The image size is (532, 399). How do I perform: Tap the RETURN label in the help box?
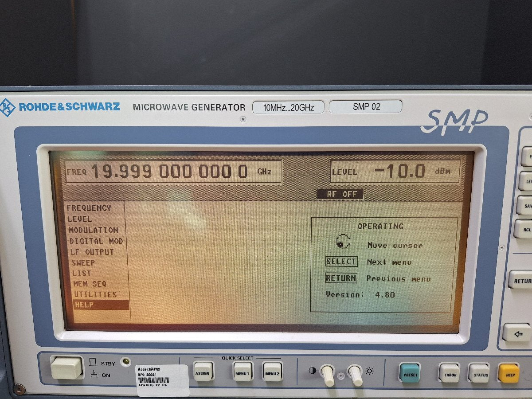pyautogui.click(x=341, y=278)
